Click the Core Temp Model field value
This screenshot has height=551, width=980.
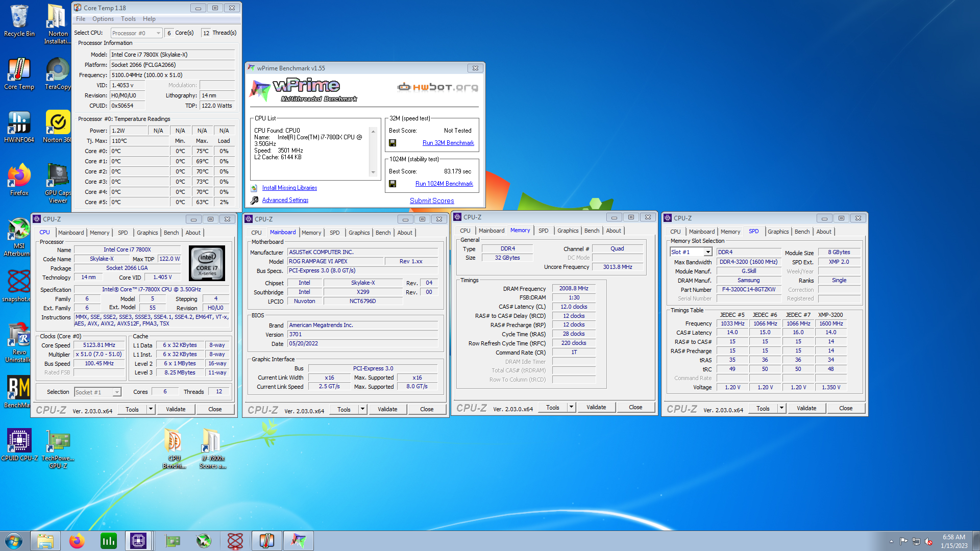pyautogui.click(x=173, y=55)
